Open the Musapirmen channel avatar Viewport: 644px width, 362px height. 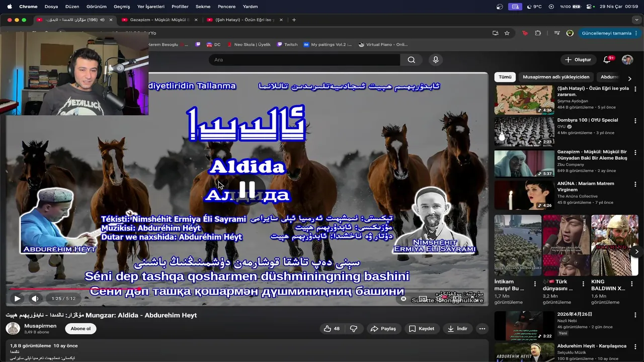tap(13, 328)
